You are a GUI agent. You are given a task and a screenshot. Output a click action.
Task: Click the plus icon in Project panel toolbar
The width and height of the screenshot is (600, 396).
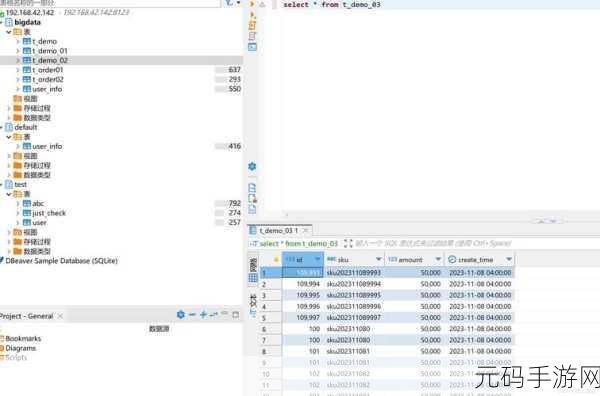tap(203, 315)
